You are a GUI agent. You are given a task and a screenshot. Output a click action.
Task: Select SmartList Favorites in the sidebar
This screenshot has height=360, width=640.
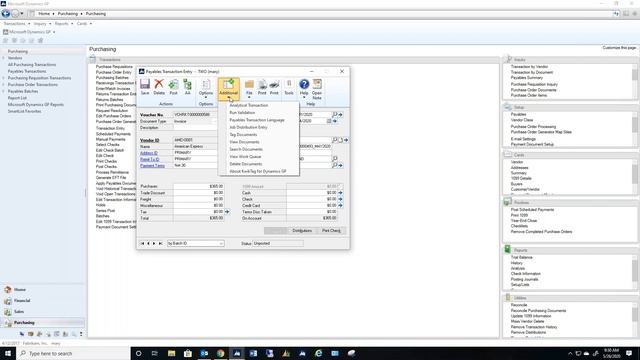coord(24,111)
